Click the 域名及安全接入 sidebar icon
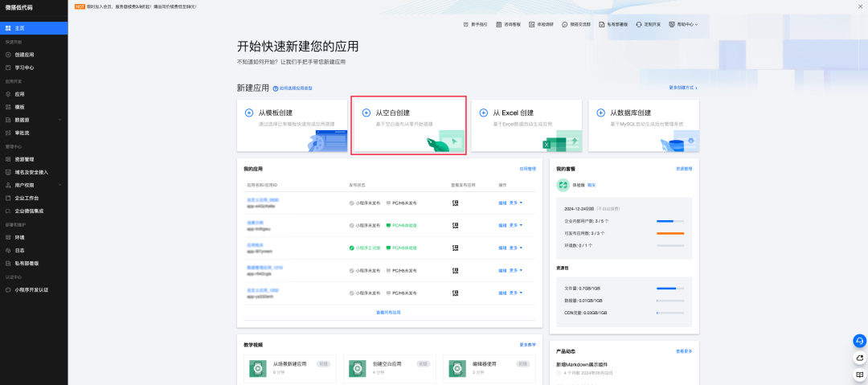The image size is (868, 385). click(x=8, y=172)
